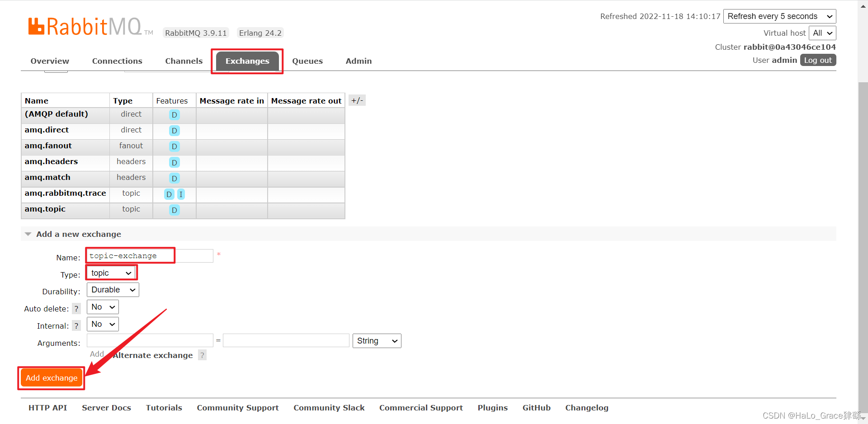The height and width of the screenshot is (424, 868).
Task: Click the cluster name rabbit@0a43046ce104
Action: click(x=789, y=47)
